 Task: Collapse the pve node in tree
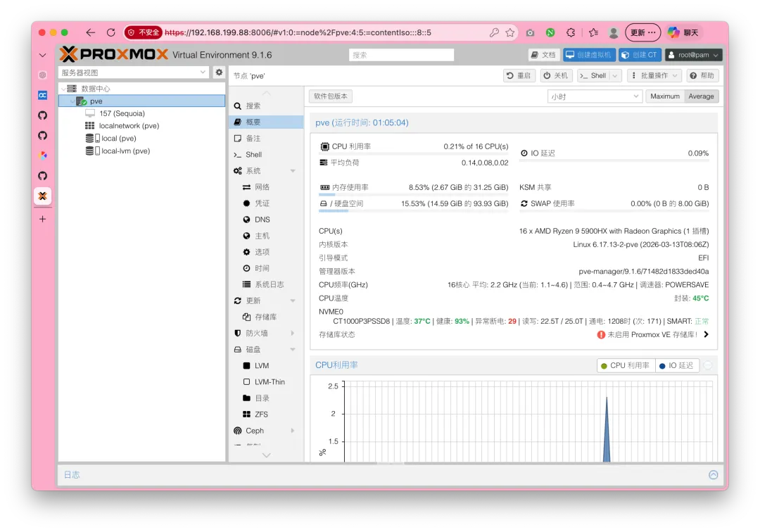click(72, 101)
